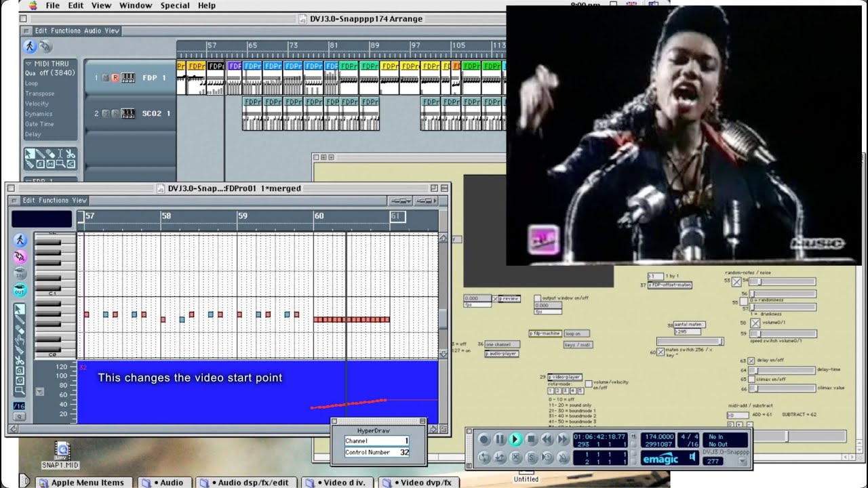868x488 pixels.
Task: Open Functions menu in the Matrix editor window
Action: pyautogui.click(x=54, y=200)
